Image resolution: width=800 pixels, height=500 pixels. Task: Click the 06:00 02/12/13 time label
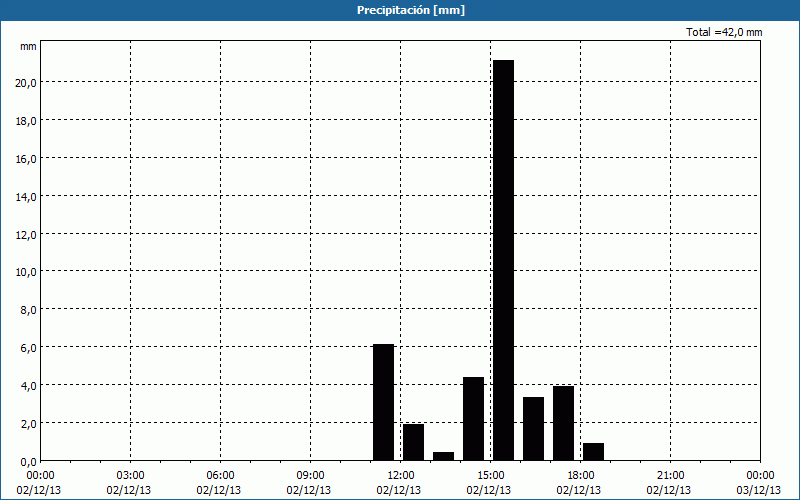(x=218, y=483)
